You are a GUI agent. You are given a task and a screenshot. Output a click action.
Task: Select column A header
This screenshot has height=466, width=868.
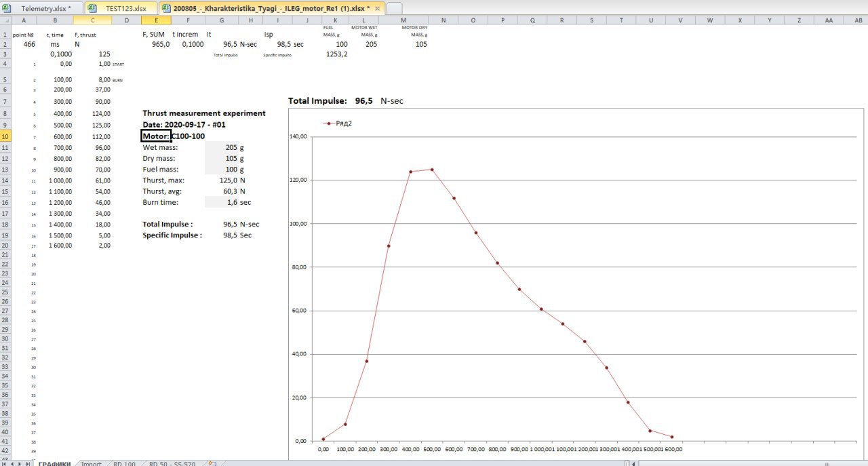coord(24,20)
